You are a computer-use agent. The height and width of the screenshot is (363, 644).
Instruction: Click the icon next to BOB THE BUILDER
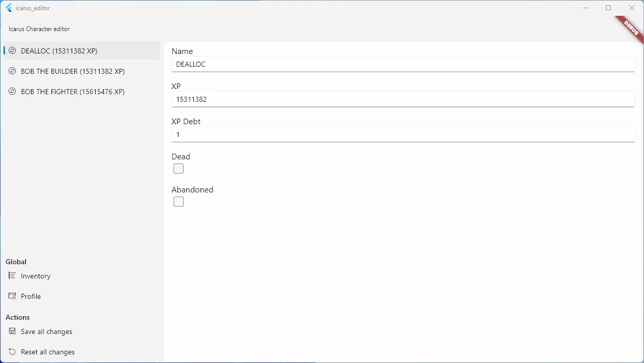12,71
